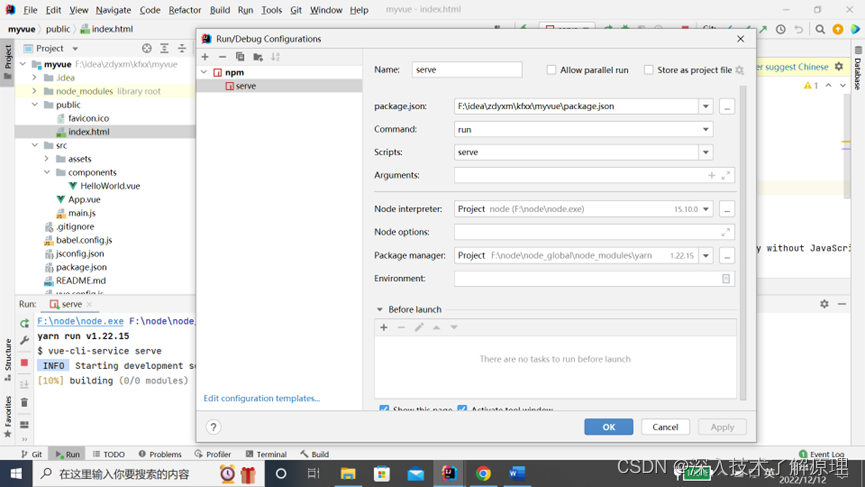Open Node interpreter dropdown
The width and height of the screenshot is (865, 487).
click(x=706, y=209)
